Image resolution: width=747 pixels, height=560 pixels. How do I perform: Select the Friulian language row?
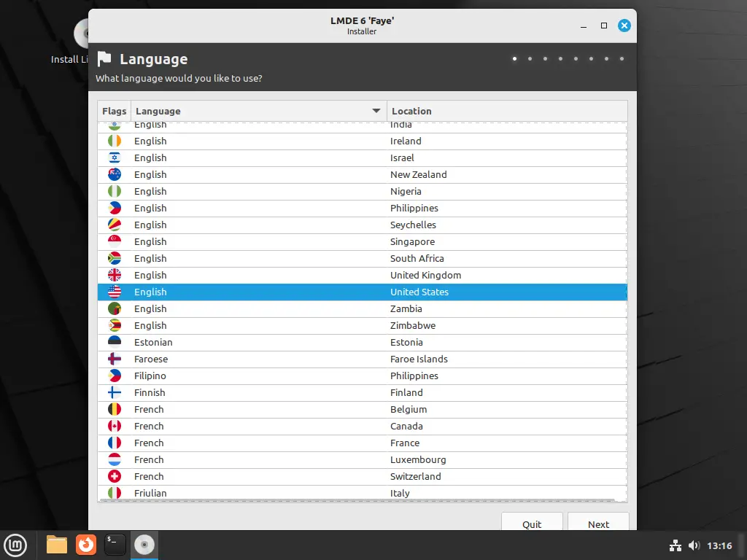click(x=362, y=492)
